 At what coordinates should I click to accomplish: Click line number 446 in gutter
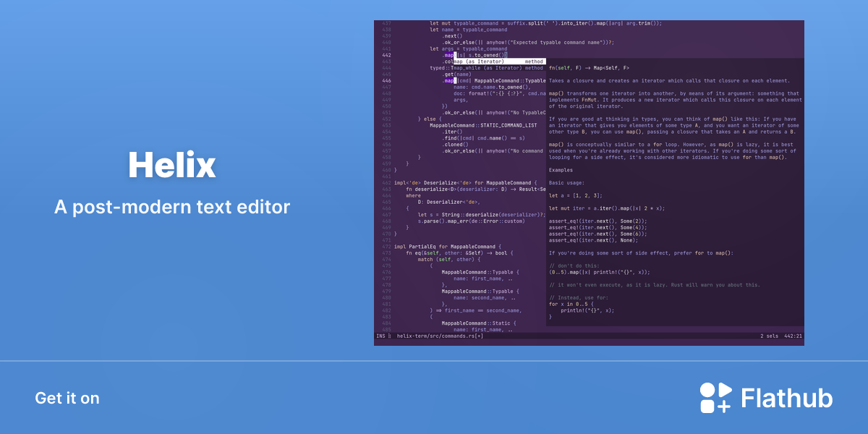point(386,81)
